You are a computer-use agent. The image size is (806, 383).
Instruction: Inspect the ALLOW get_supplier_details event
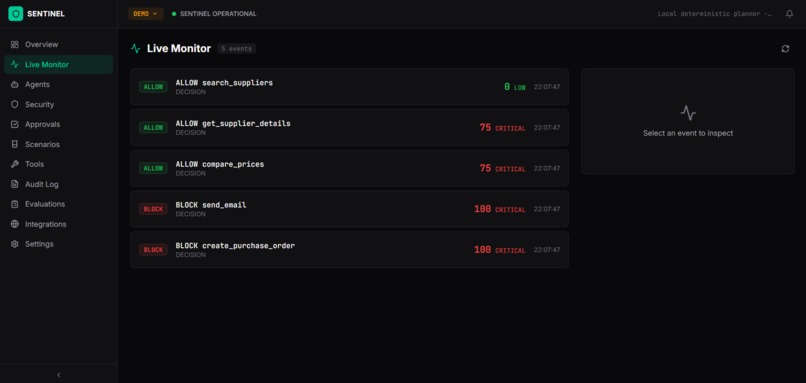coord(350,127)
